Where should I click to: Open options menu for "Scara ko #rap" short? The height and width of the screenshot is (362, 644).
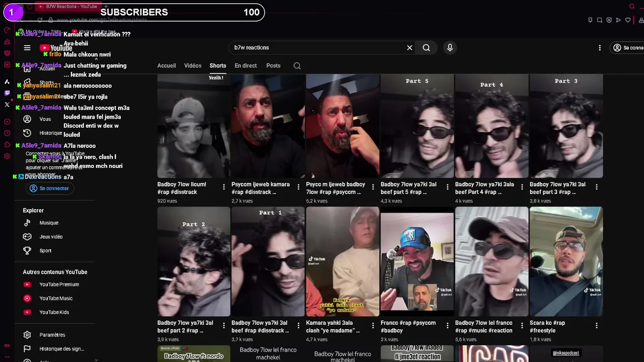coord(596,326)
